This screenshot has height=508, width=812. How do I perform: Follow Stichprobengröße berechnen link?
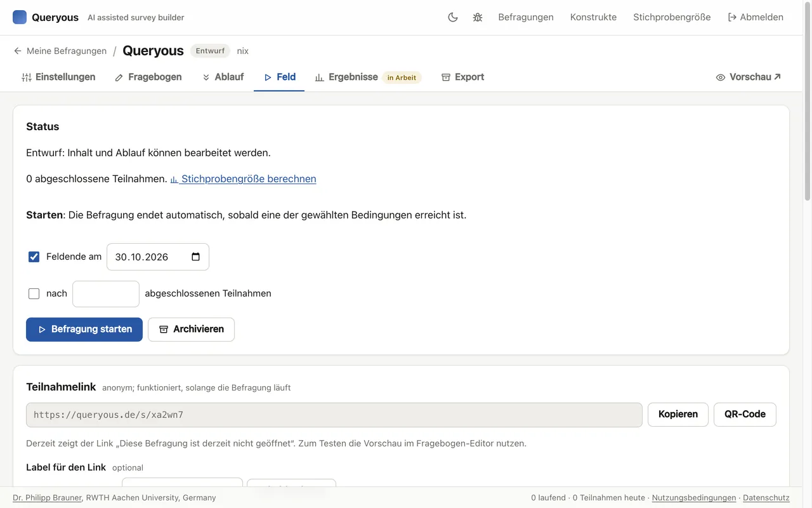pyautogui.click(x=243, y=179)
